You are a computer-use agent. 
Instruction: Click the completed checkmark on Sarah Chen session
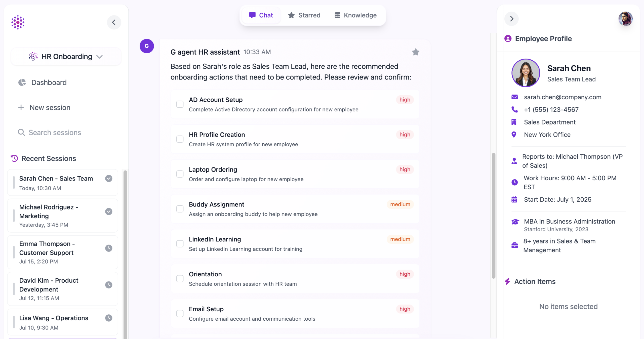pyautogui.click(x=109, y=179)
